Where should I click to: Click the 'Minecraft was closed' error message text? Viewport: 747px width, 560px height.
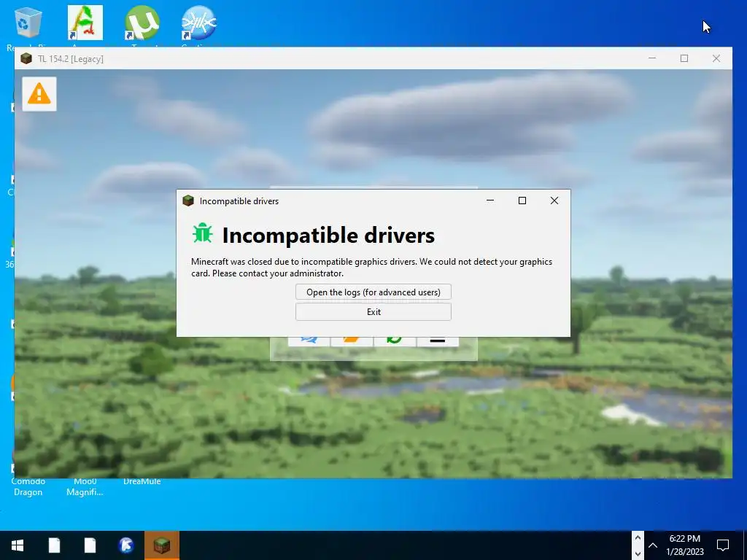point(371,267)
